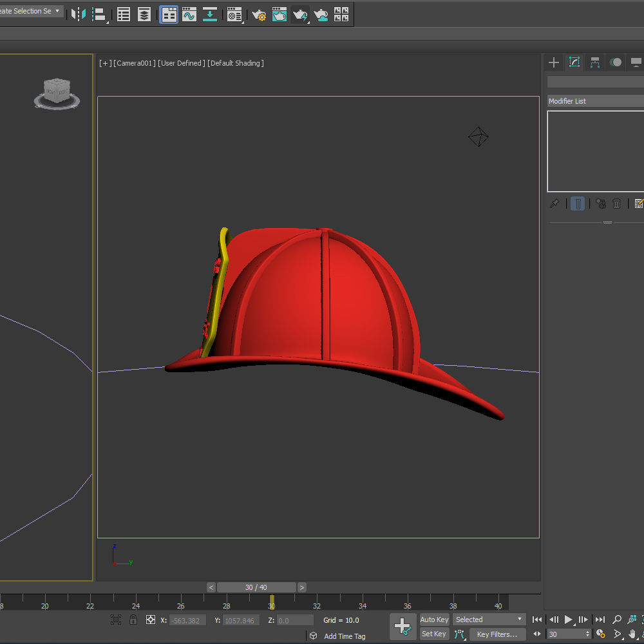Step time slider back one frame
The width and height of the screenshot is (644, 644).
pyautogui.click(x=211, y=587)
